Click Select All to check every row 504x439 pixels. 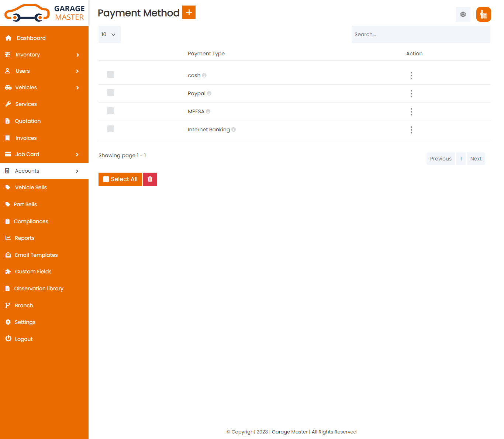coord(120,179)
